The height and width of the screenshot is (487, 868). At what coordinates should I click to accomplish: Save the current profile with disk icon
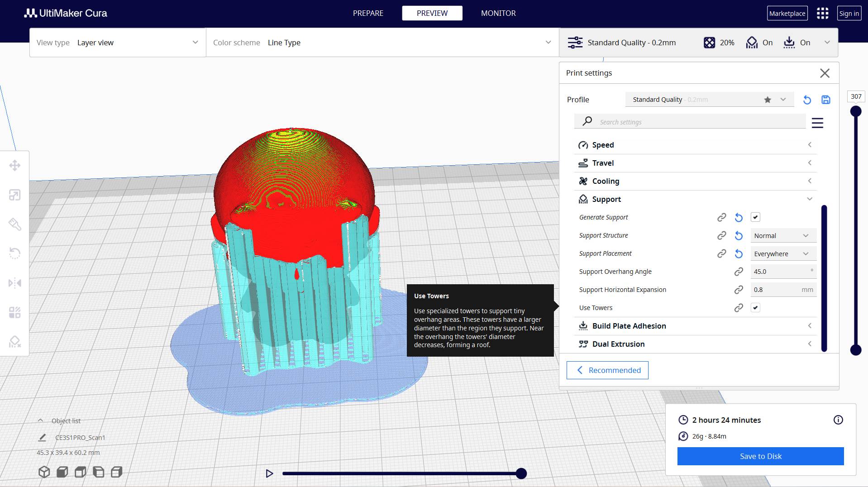tap(826, 100)
